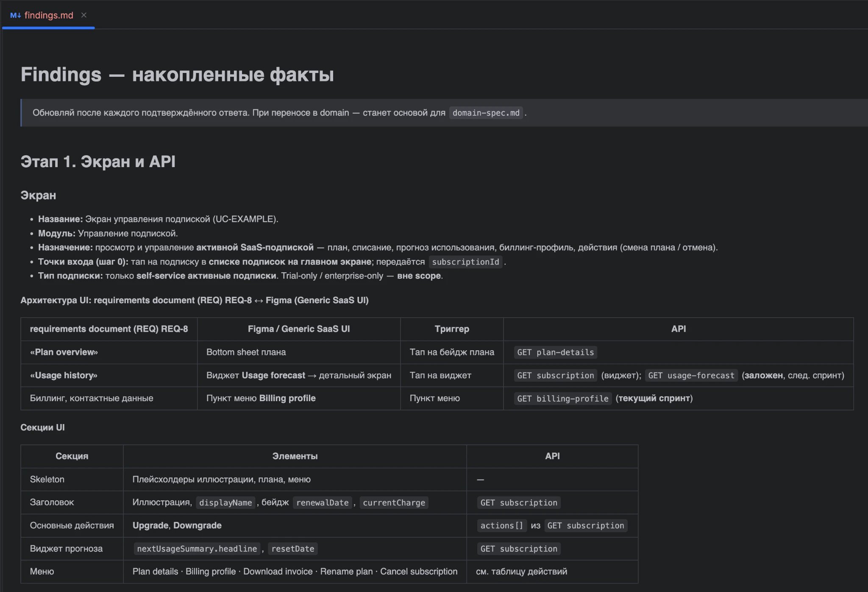This screenshot has width=868, height=592.
Task: Click the "см. таблицу действий" cell
Action: (x=552, y=572)
